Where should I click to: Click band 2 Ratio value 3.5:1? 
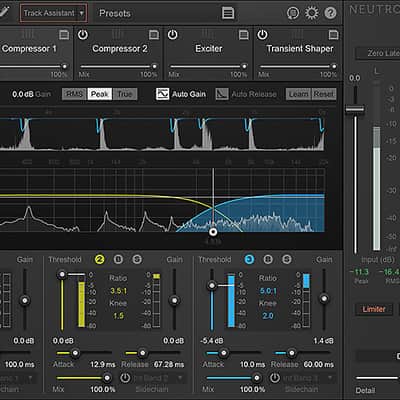tap(119, 291)
